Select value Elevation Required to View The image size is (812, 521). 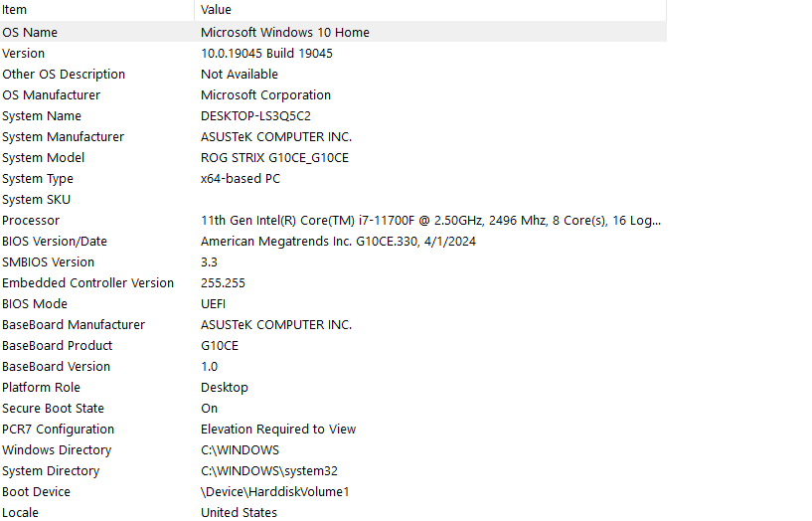278,430
